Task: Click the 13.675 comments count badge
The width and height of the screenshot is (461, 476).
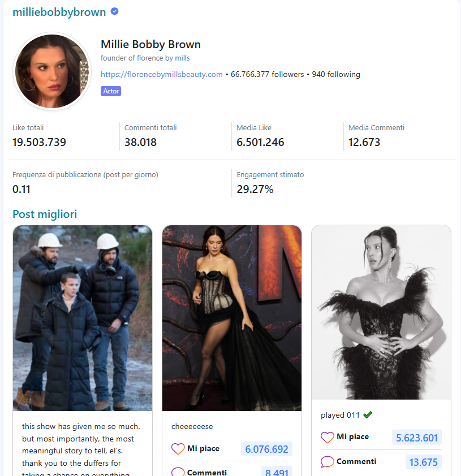Action: (x=424, y=462)
